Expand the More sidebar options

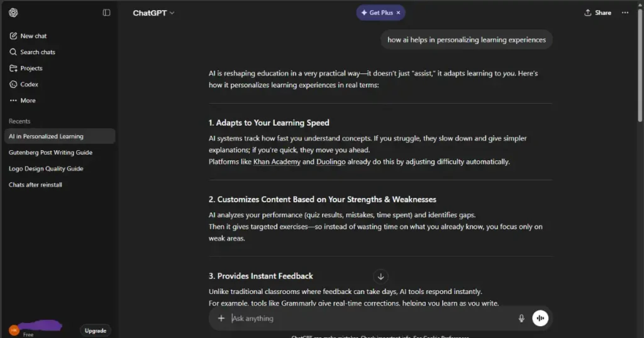[x=23, y=101]
